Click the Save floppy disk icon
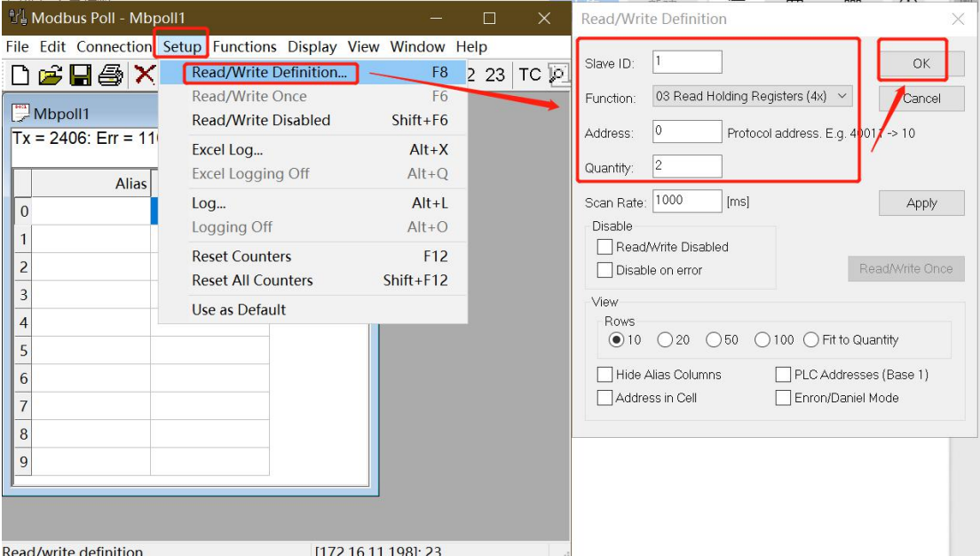The image size is (980, 556). (x=81, y=75)
